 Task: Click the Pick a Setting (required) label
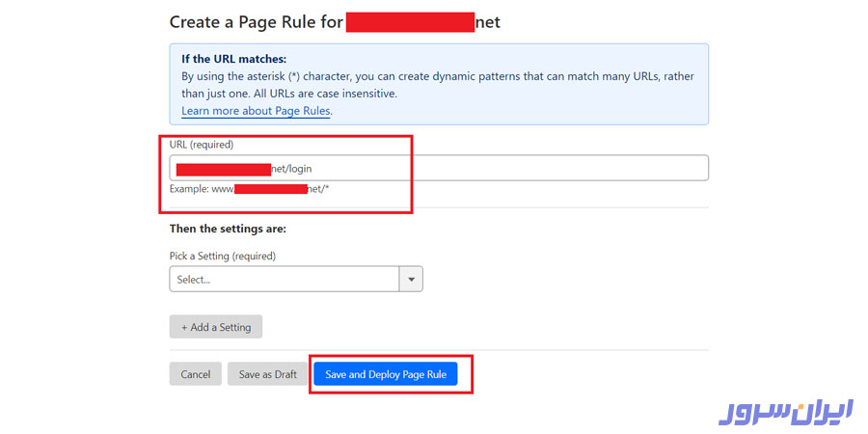(x=222, y=256)
